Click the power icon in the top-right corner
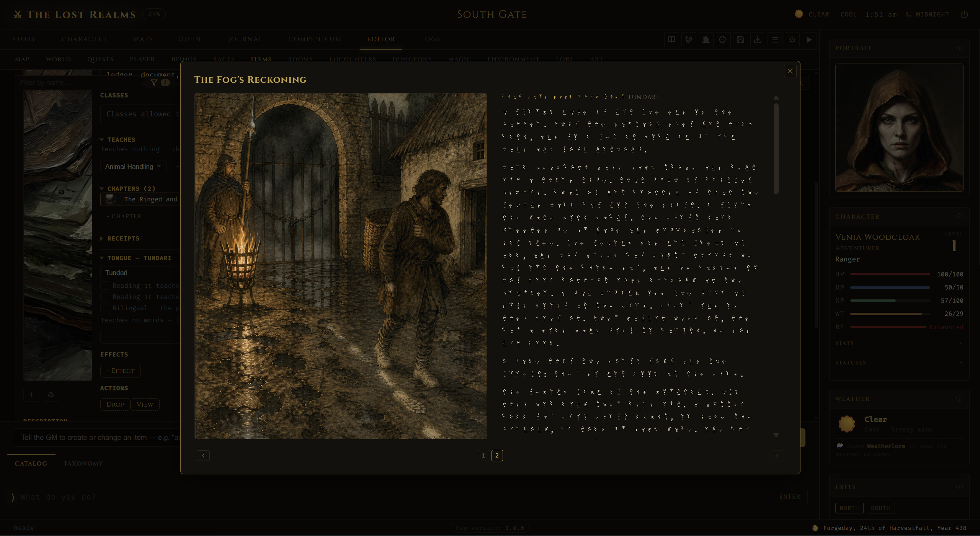The width and height of the screenshot is (980, 536). 964,15
